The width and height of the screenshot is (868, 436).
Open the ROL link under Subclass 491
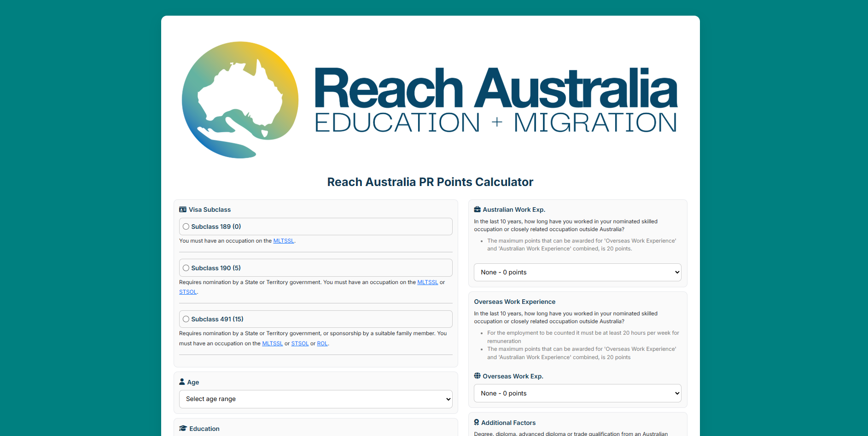[x=322, y=343]
